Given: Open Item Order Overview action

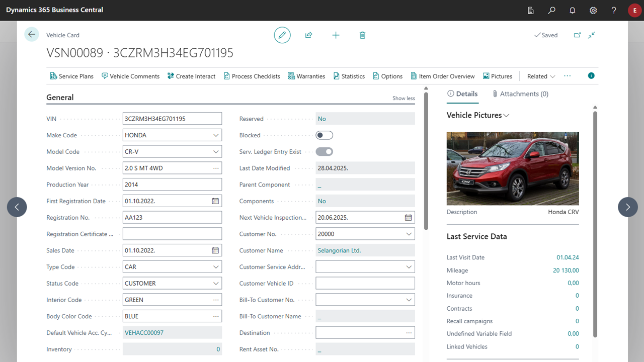Looking at the screenshot, I should pyautogui.click(x=442, y=76).
